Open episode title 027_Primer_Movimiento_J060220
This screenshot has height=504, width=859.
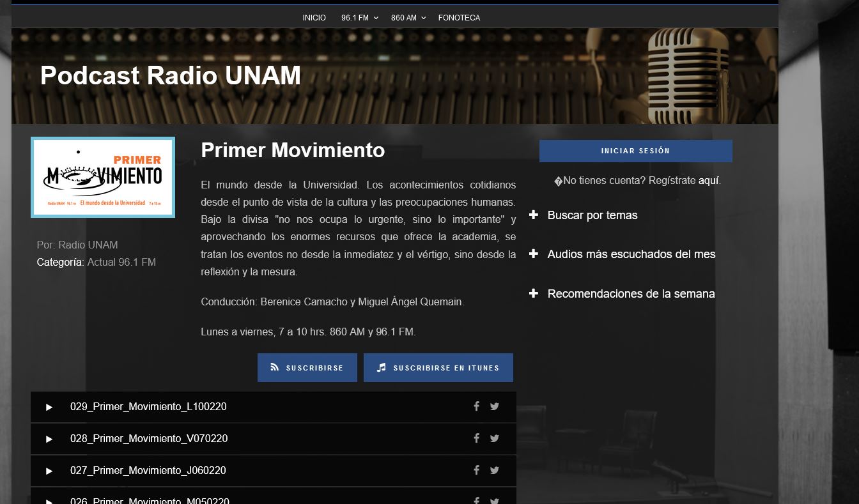pos(148,471)
